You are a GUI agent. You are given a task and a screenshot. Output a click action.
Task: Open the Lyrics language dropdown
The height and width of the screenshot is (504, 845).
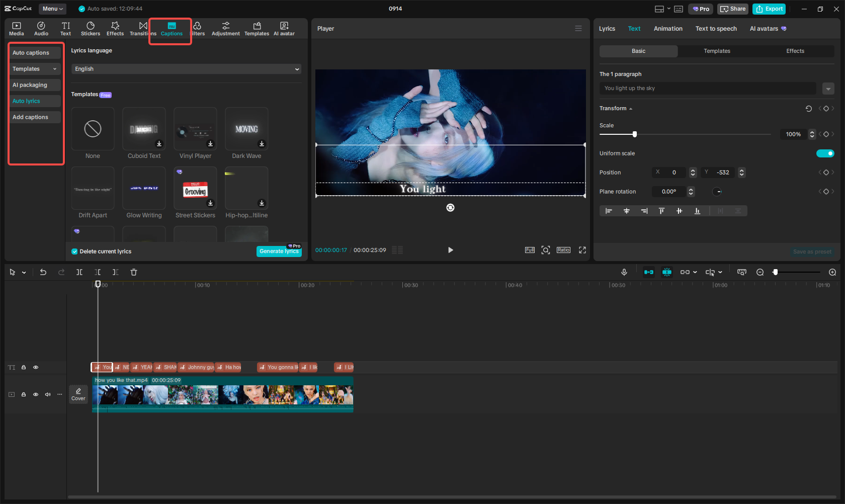pos(186,69)
